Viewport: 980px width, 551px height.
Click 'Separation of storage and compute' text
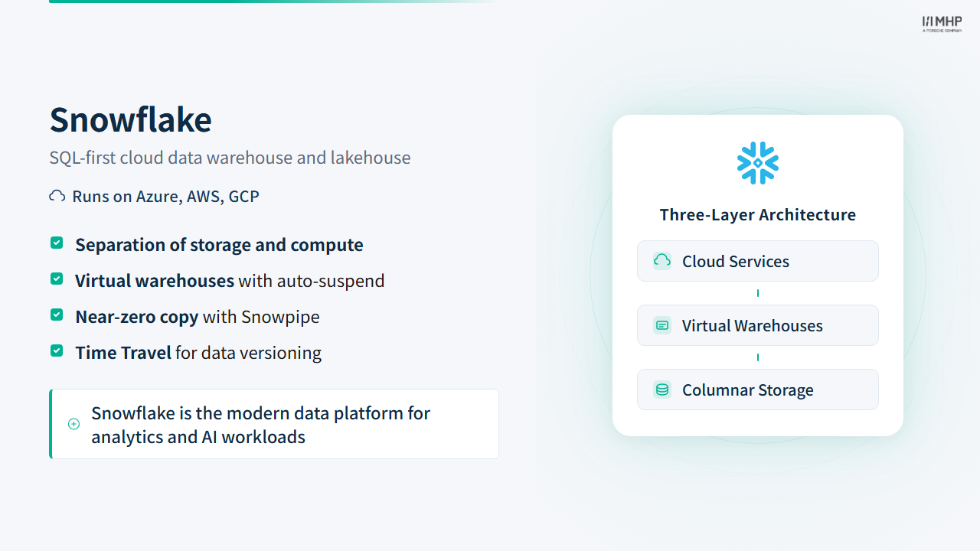pyautogui.click(x=219, y=245)
